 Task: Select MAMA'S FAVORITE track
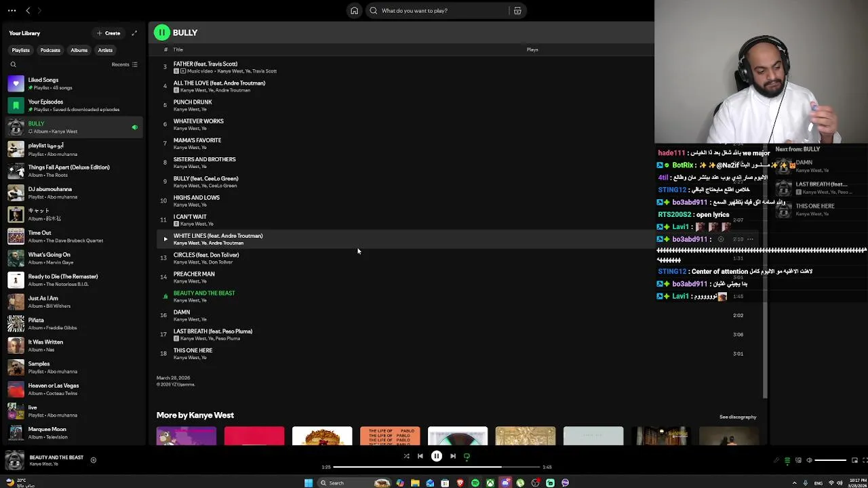(x=197, y=140)
